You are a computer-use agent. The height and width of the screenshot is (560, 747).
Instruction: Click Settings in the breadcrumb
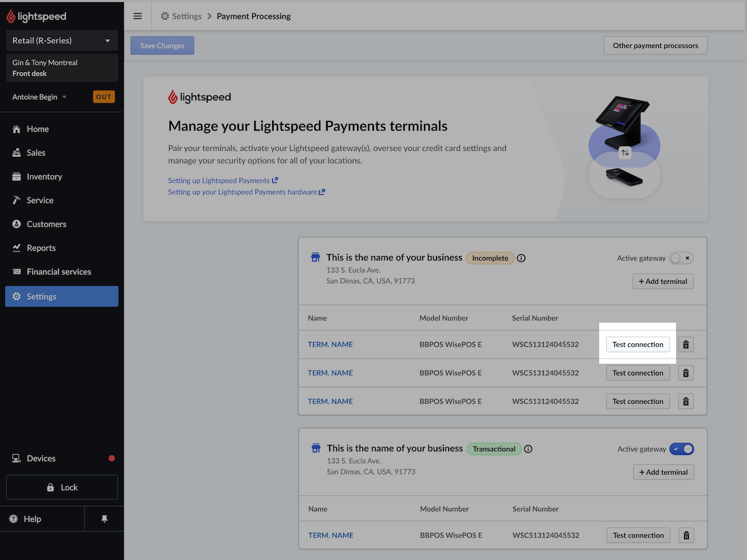click(x=187, y=16)
